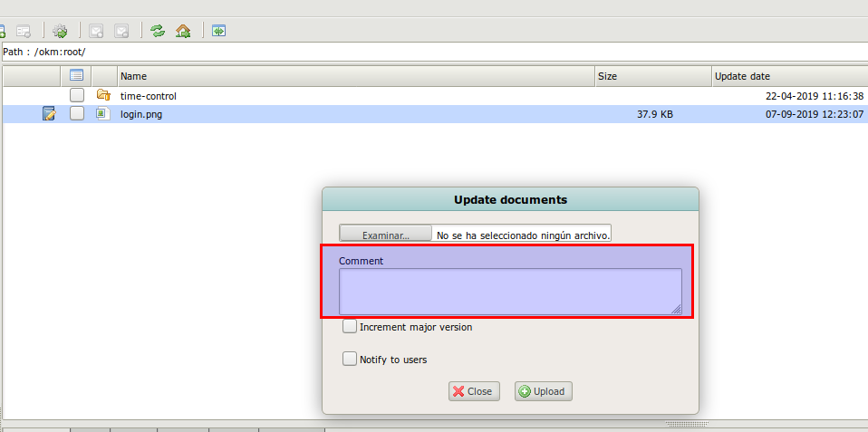This screenshot has width=868, height=432.
Task: Enable Increment major version checkbox
Action: click(350, 327)
